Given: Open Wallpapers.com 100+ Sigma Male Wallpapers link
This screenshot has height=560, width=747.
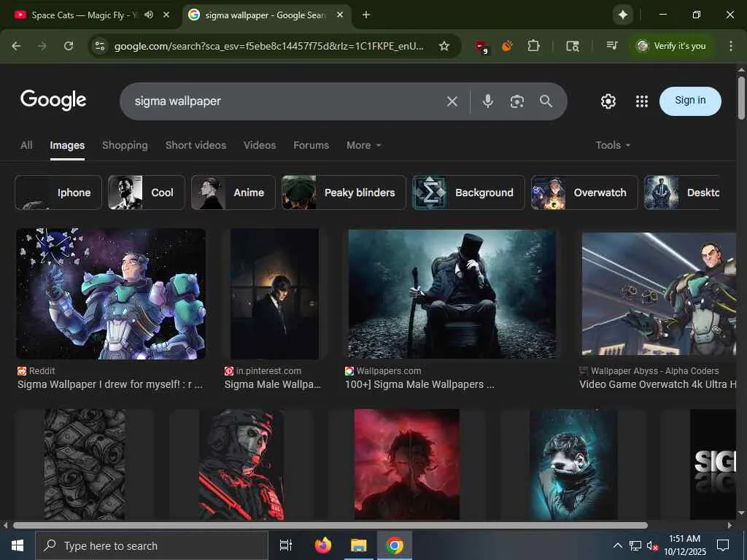Looking at the screenshot, I should 419,384.
